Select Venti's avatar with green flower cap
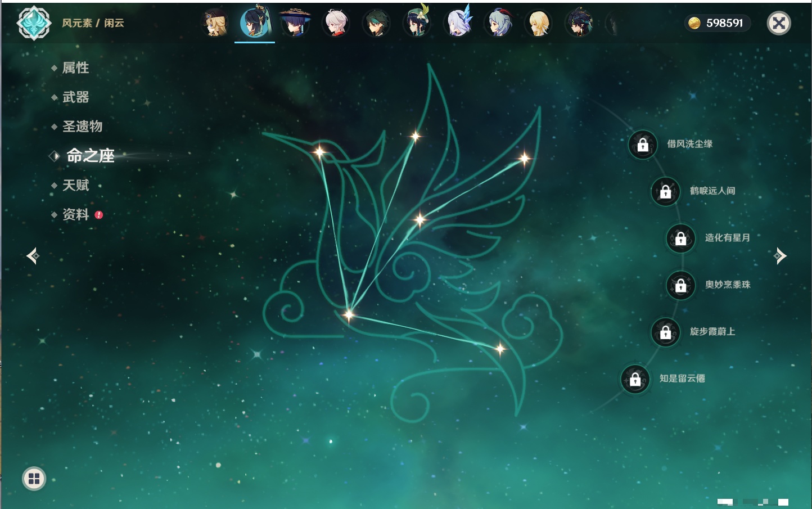Screen dimensions: 812x509 point(417,24)
